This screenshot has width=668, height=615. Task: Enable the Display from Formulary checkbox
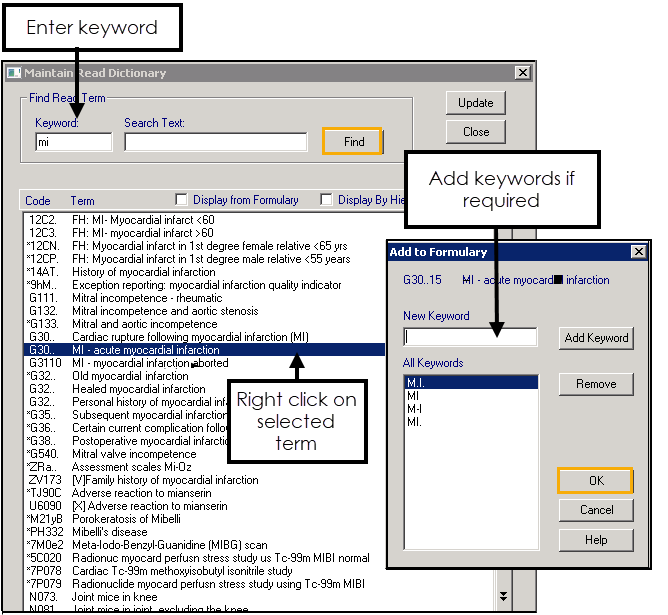click(x=181, y=200)
